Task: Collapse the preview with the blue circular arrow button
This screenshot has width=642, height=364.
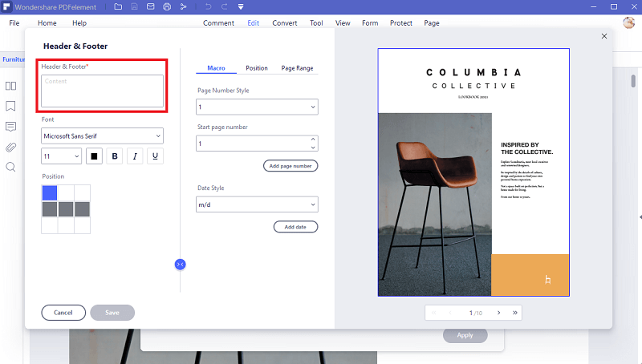Action: coord(180,265)
